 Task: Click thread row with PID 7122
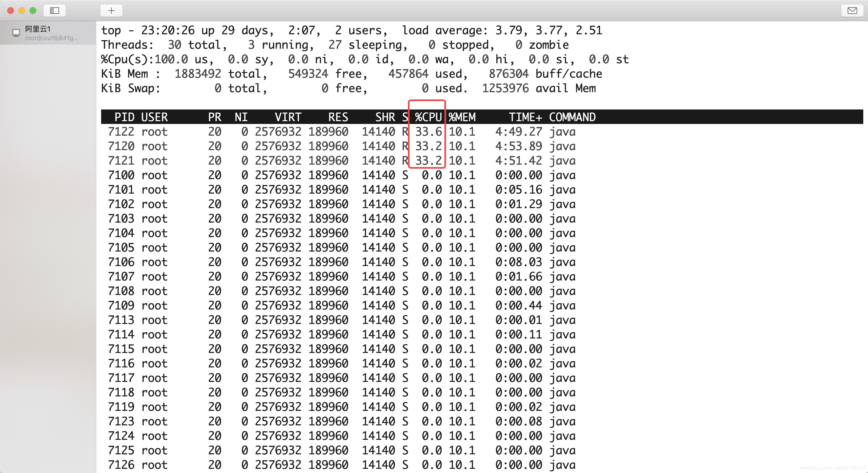coord(121,132)
